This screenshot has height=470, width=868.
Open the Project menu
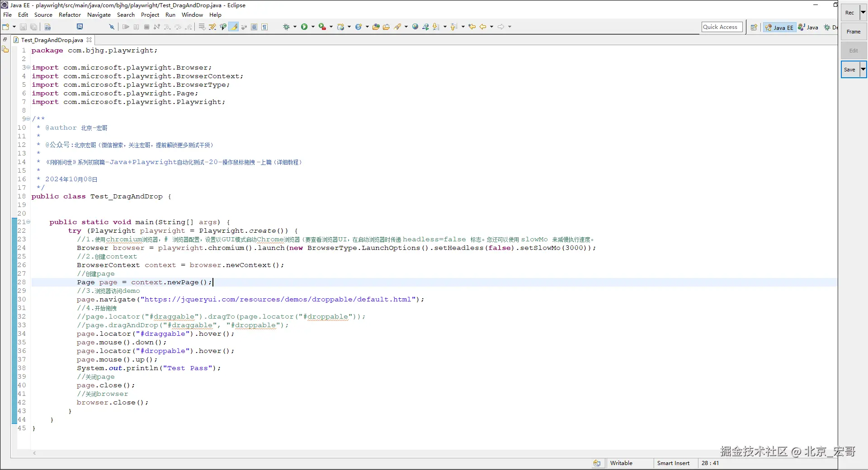coord(150,15)
